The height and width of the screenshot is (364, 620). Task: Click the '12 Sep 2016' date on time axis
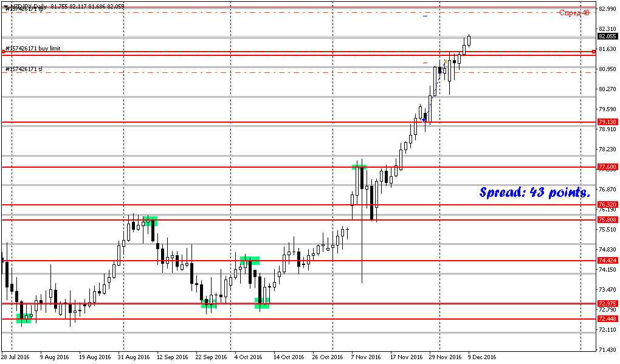pyautogui.click(x=173, y=357)
